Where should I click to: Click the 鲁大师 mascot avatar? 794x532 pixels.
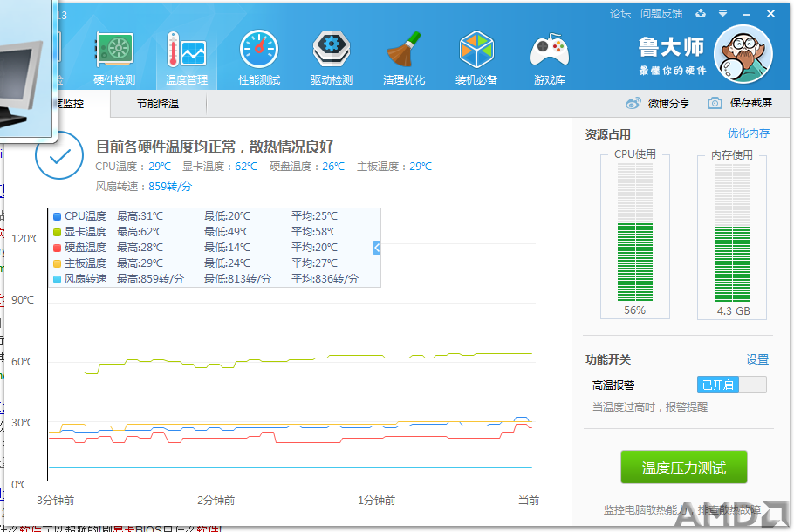(x=743, y=54)
